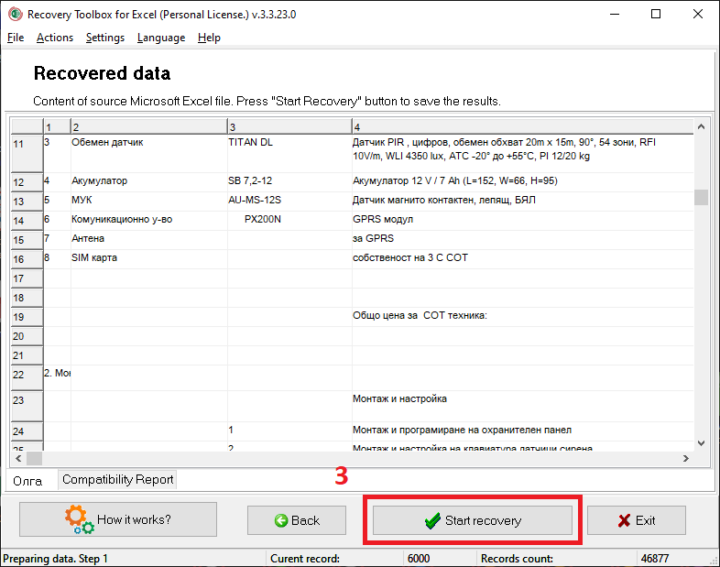Viewport: 720px width, 567px height.
Task: Select row header 24
Action: pyautogui.click(x=27, y=431)
